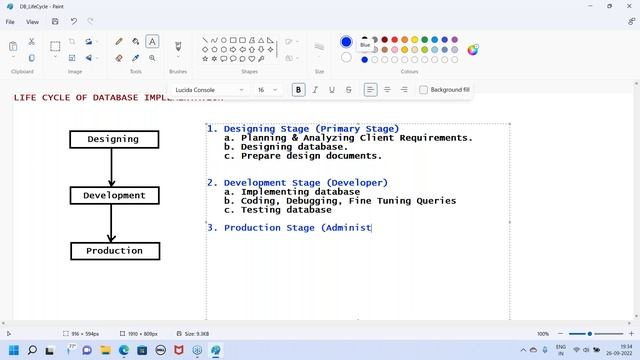
Task: Open Microsoft Edge from the taskbar
Action: coord(124,350)
